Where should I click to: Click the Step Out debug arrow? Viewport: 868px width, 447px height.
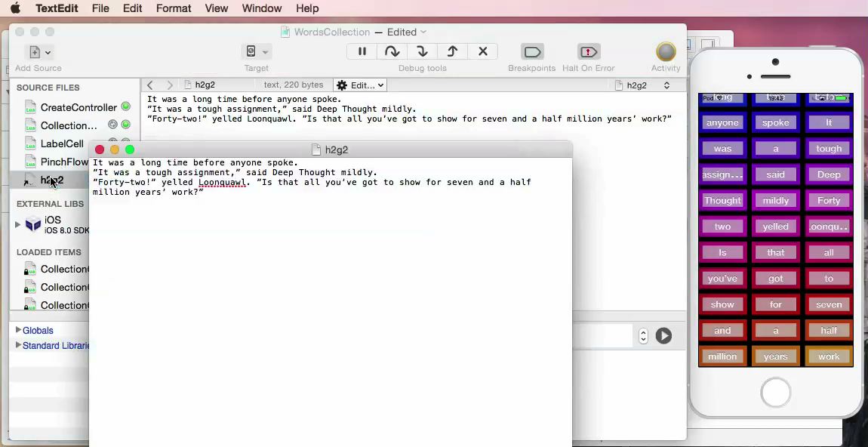pos(452,51)
